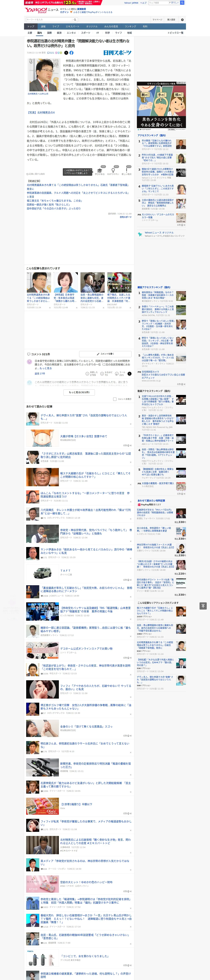
Task: Click the 日刊スポーツ source link below article
Action: tap(126, 217)
